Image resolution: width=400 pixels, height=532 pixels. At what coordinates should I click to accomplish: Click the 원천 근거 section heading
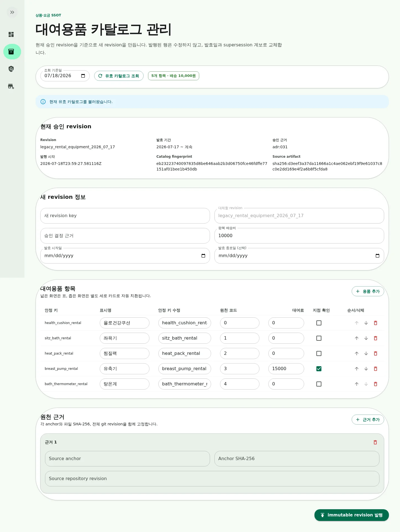point(52,417)
